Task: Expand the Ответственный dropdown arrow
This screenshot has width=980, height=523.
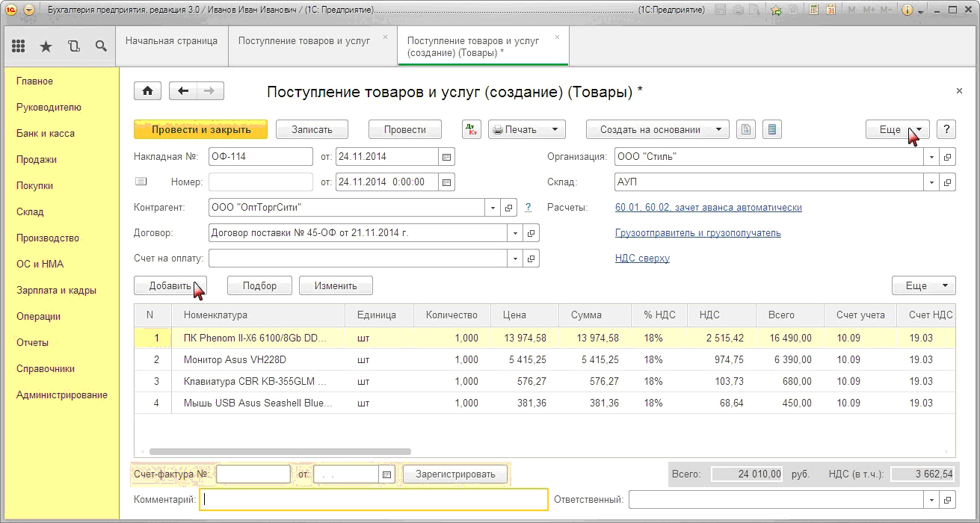Action: coord(932,499)
